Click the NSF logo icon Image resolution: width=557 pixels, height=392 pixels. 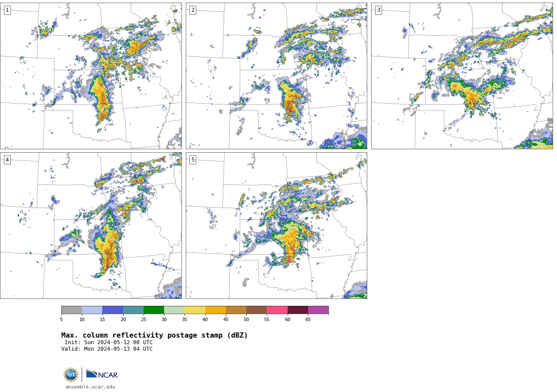point(71,375)
